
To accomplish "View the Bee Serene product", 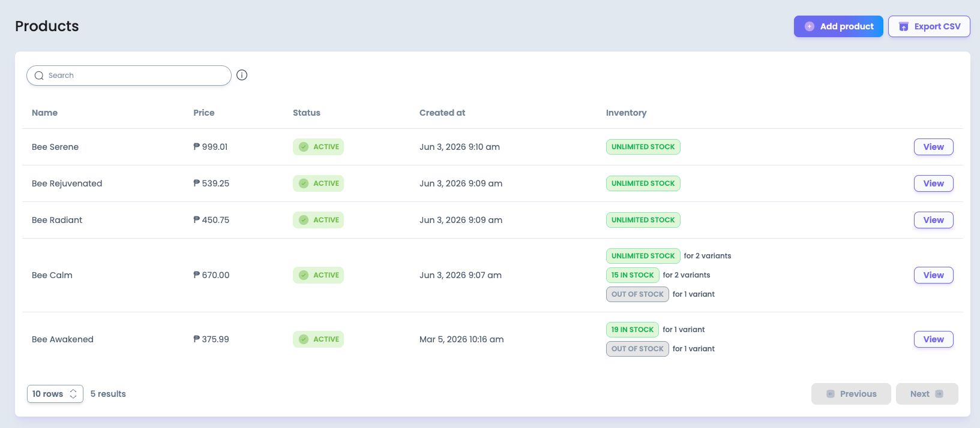I will coord(933,147).
